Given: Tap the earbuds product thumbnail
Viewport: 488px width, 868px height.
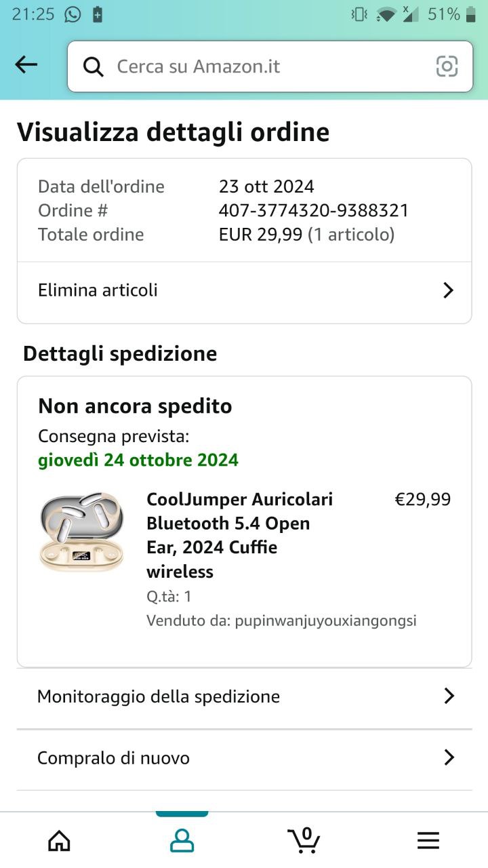Looking at the screenshot, I should [x=82, y=532].
